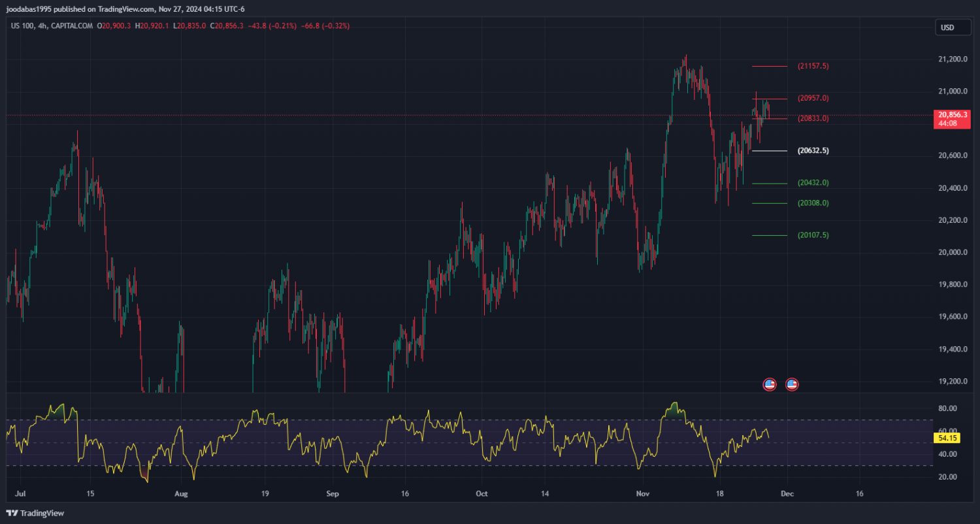Click the RSI scale label 80.00
This screenshot has width=980, height=524.
point(948,409)
